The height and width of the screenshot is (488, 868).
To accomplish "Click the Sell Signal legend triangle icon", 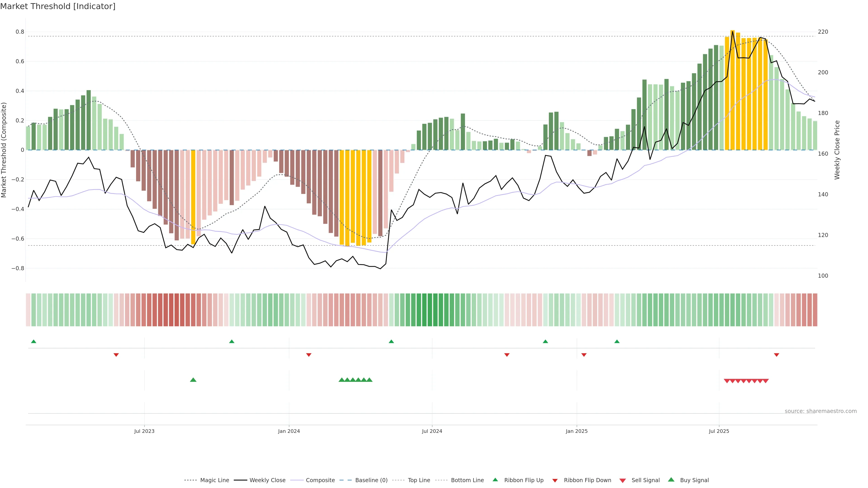I will click(622, 481).
